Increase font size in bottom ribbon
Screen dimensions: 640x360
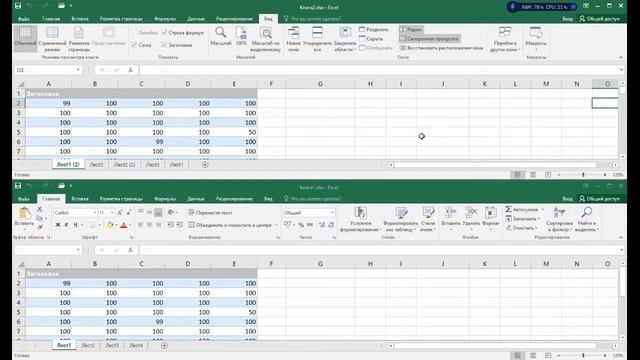(x=120, y=213)
